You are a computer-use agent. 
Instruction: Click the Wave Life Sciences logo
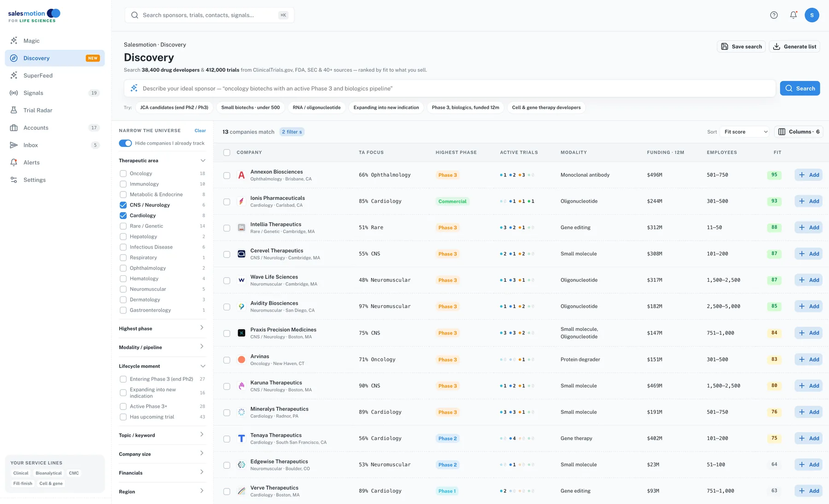pyautogui.click(x=241, y=280)
